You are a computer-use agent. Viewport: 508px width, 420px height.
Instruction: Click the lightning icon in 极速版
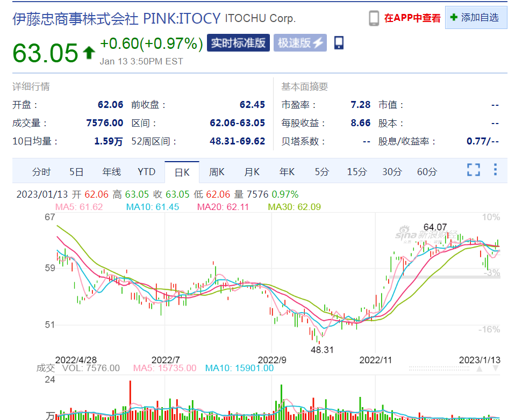[318, 43]
